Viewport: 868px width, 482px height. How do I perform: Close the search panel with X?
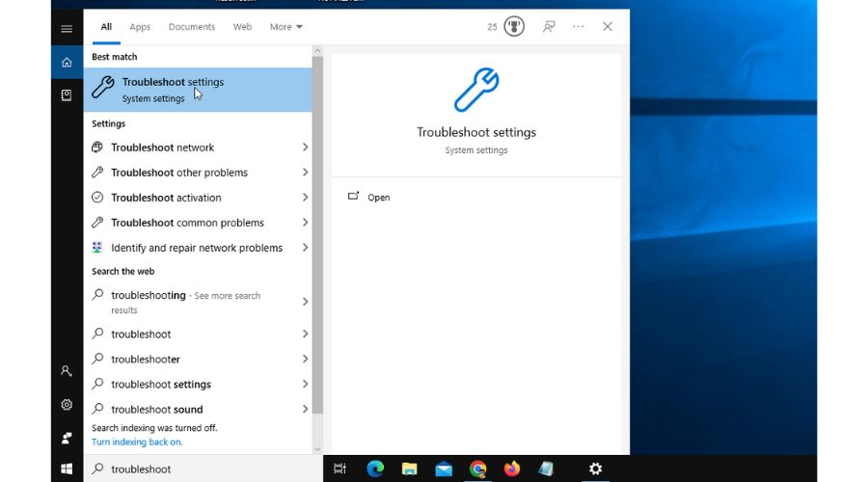(608, 27)
